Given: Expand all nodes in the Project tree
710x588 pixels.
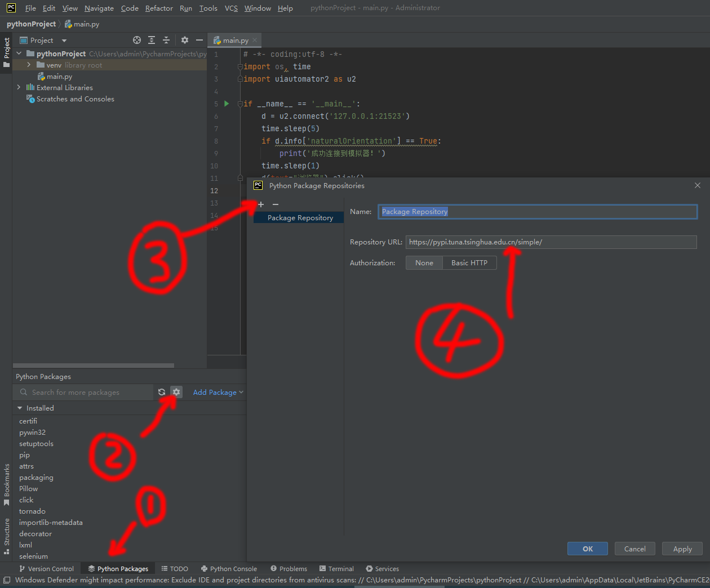Looking at the screenshot, I should point(152,40).
